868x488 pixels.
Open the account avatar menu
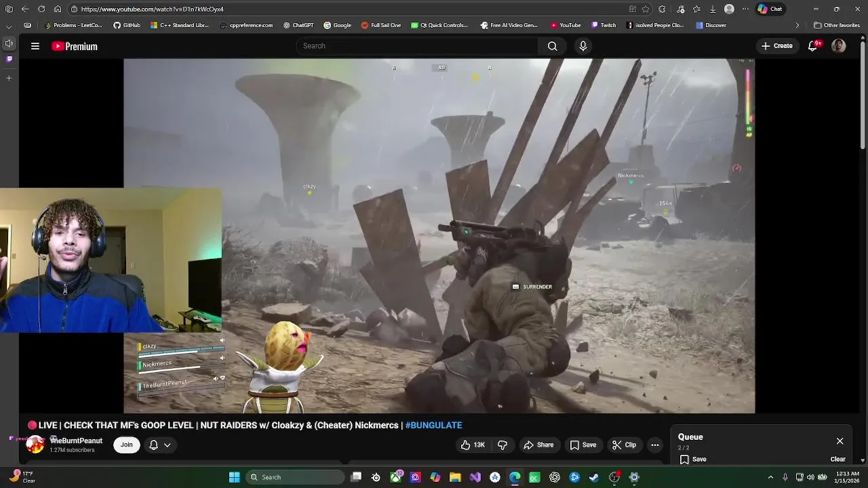click(839, 46)
